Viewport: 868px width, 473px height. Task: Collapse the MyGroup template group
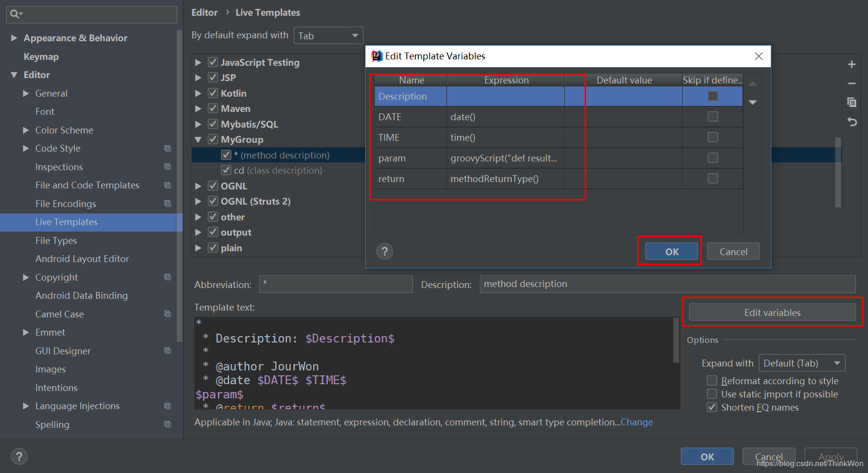198,139
